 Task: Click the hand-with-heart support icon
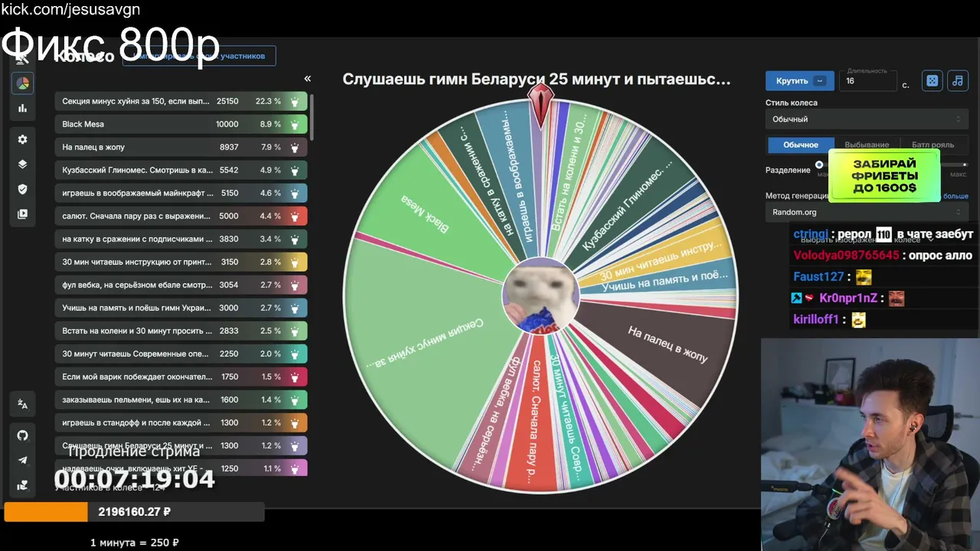click(x=22, y=484)
